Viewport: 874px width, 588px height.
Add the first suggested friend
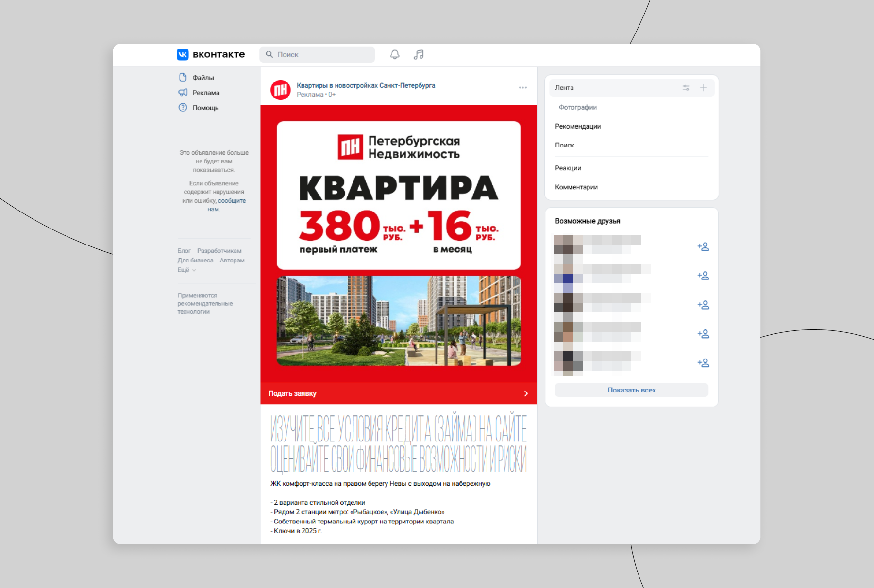(x=703, y=247)
